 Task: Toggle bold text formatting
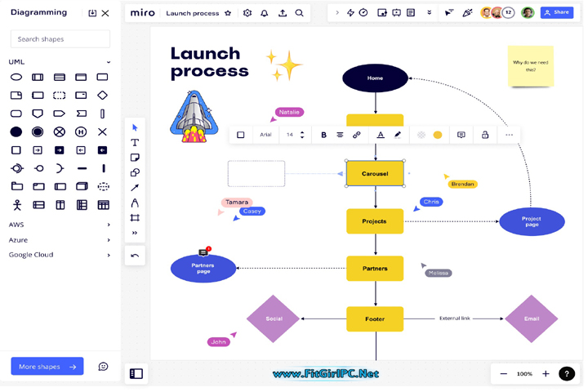point(323,135)
